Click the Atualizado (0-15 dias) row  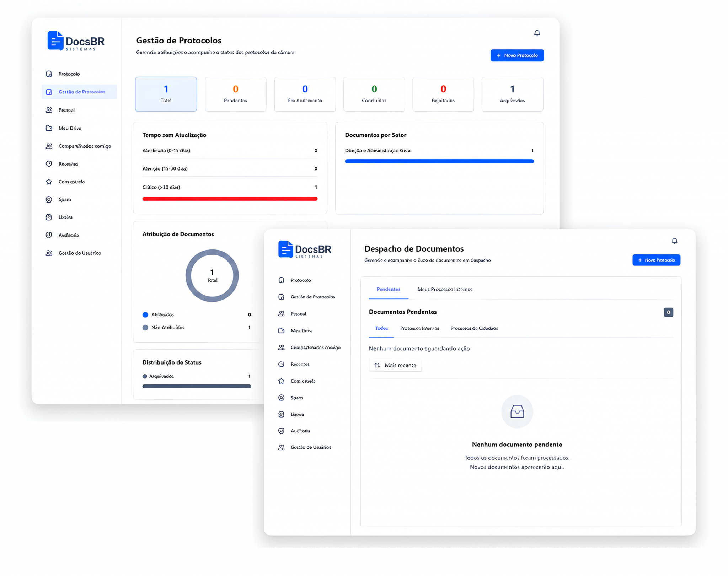pos(230,151)
